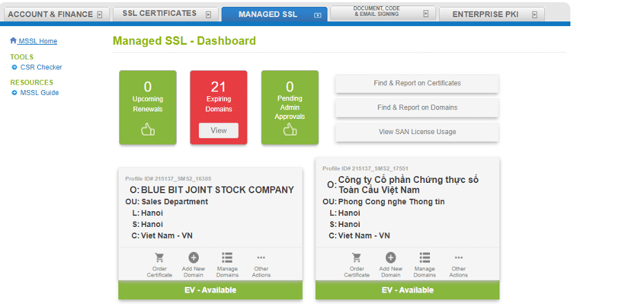The width and height of the screenshot is (644, 304).
Task: Click Order Certificate cart icon for BLUE BIT profile
Action: [x=159, y=258]
